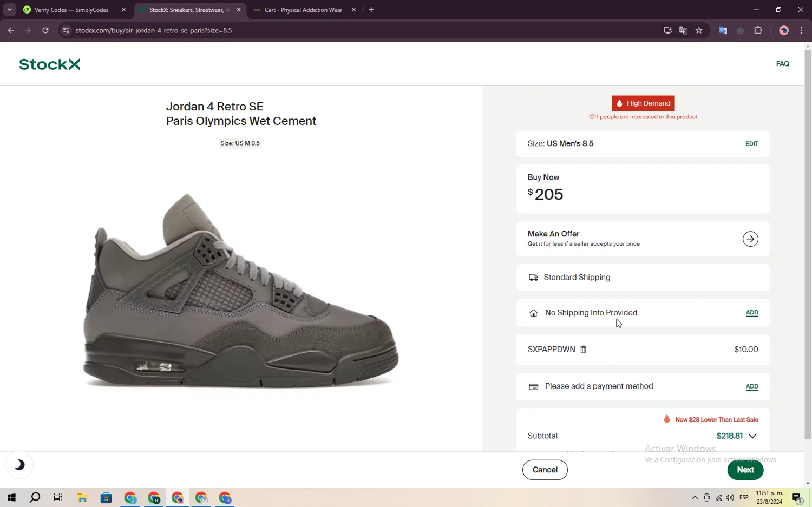Viewport: 812px width, 507px height.
Task: Open the Google Translate extension
Action: tap(723, 30)
